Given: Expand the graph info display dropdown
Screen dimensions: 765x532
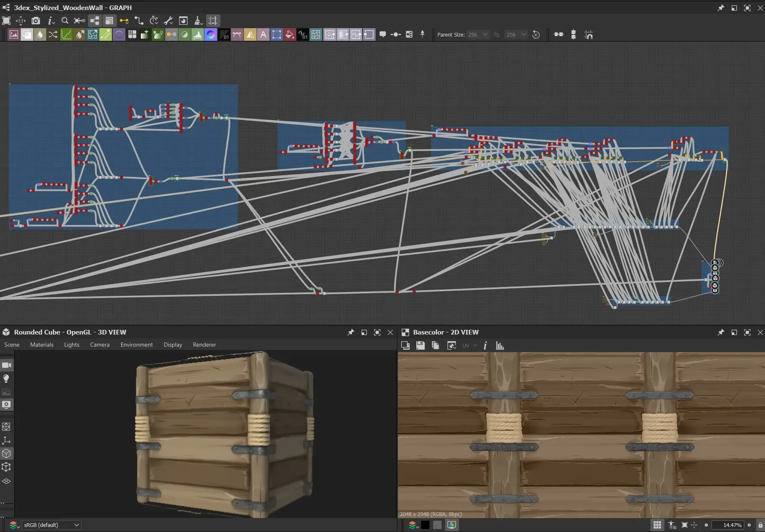Looking at the screenshot, I should 51,21.
